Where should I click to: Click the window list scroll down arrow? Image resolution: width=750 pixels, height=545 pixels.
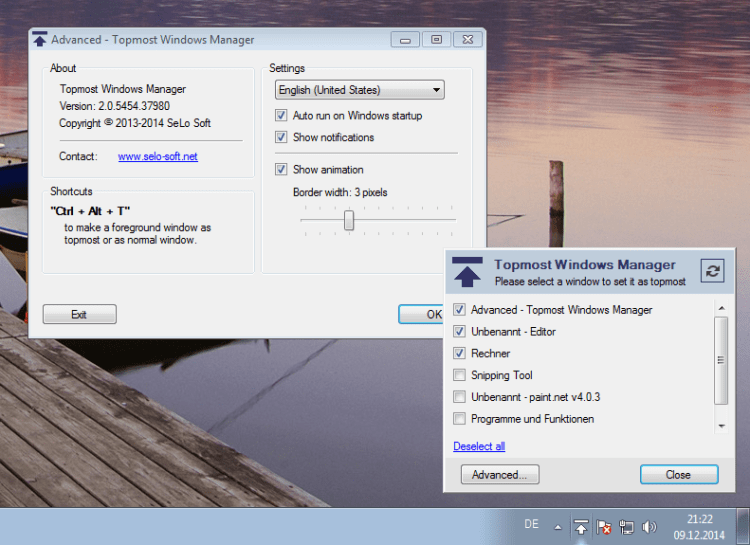click(x=721, y=426)
